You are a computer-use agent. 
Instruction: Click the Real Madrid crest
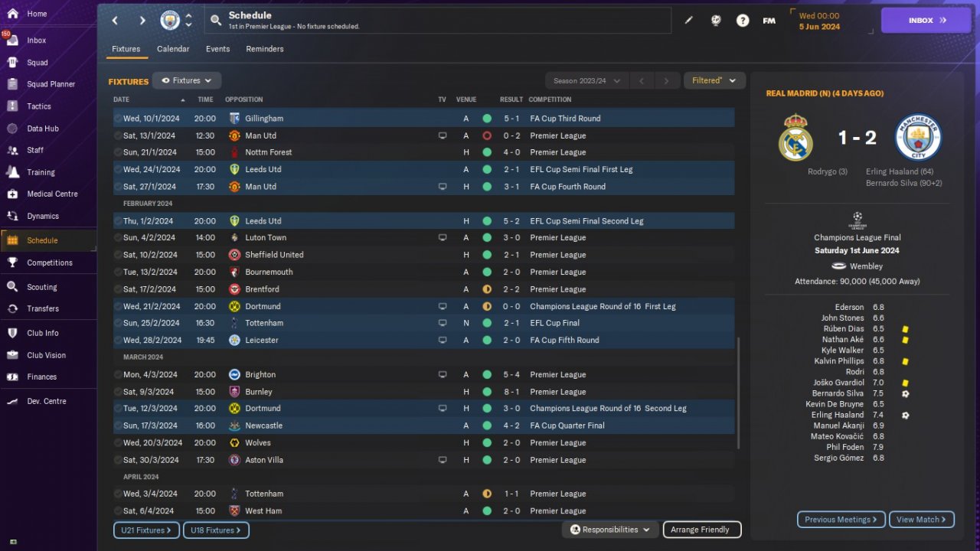(795, 137)
